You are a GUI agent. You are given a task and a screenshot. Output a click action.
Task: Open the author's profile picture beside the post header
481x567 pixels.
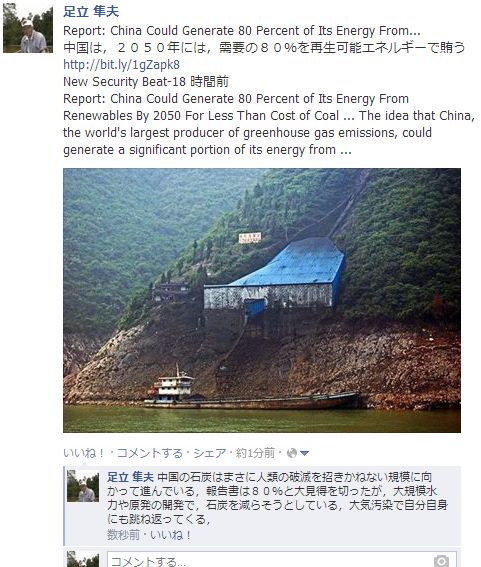point(28,28)
